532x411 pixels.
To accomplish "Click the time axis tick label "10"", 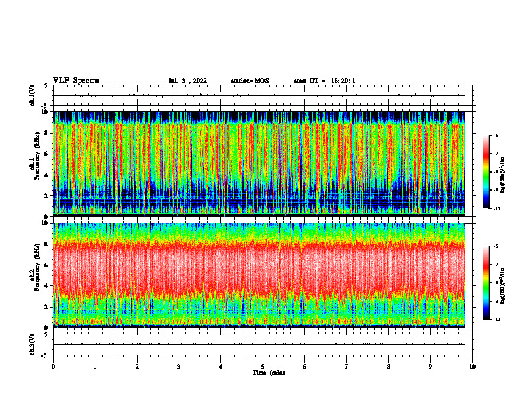I will (472, 367).
